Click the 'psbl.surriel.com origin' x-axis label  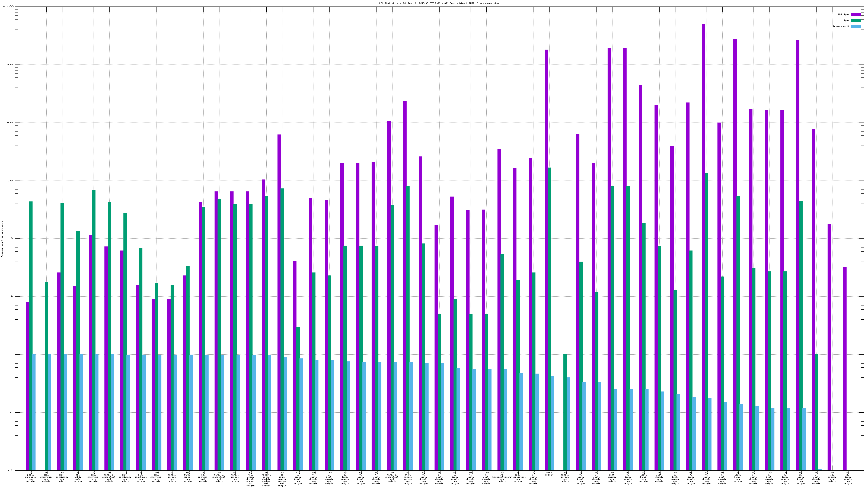pos(30,477)
